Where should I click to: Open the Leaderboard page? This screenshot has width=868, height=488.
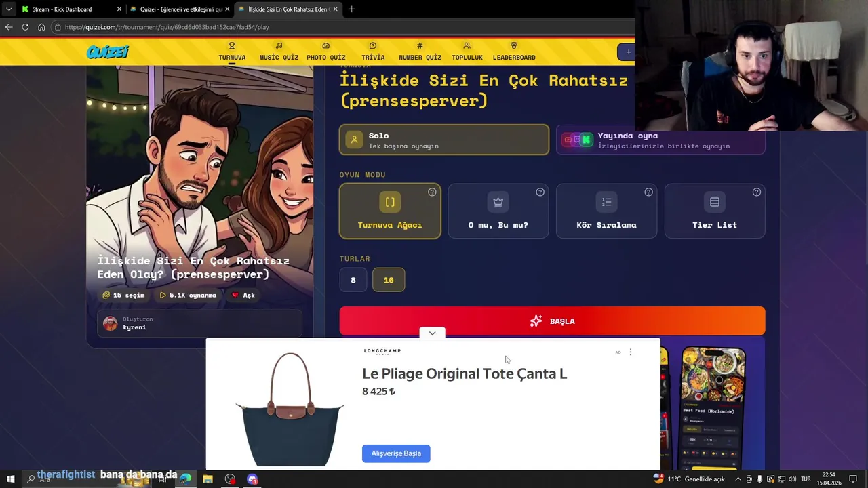[513, 52]
